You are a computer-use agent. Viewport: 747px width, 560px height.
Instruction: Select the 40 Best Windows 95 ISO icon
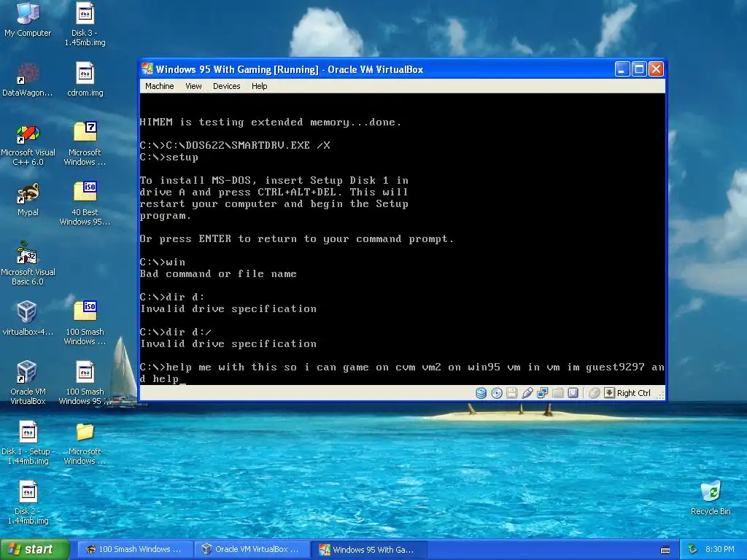pos(85,204)
